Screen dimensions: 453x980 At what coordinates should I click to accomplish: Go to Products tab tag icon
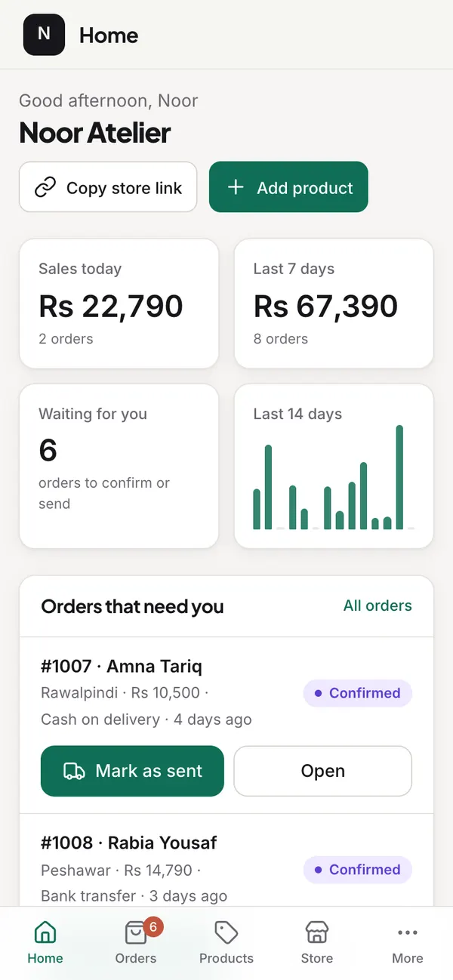pyautogui.click(x=226, y=932)
